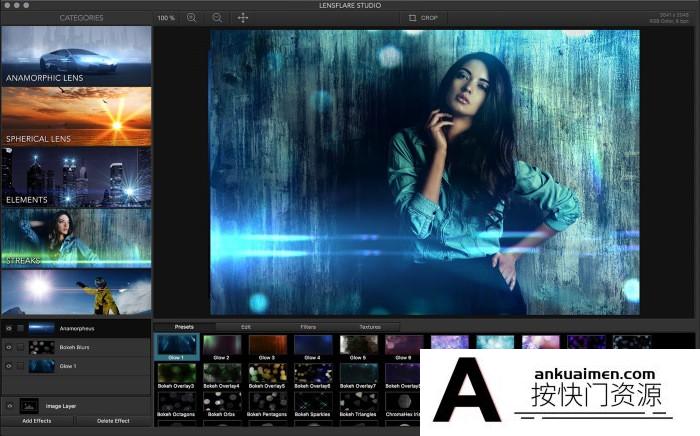This screenshot has width=700, height=436.
Task: Select the Image Layer row
Action: [76, 406]
